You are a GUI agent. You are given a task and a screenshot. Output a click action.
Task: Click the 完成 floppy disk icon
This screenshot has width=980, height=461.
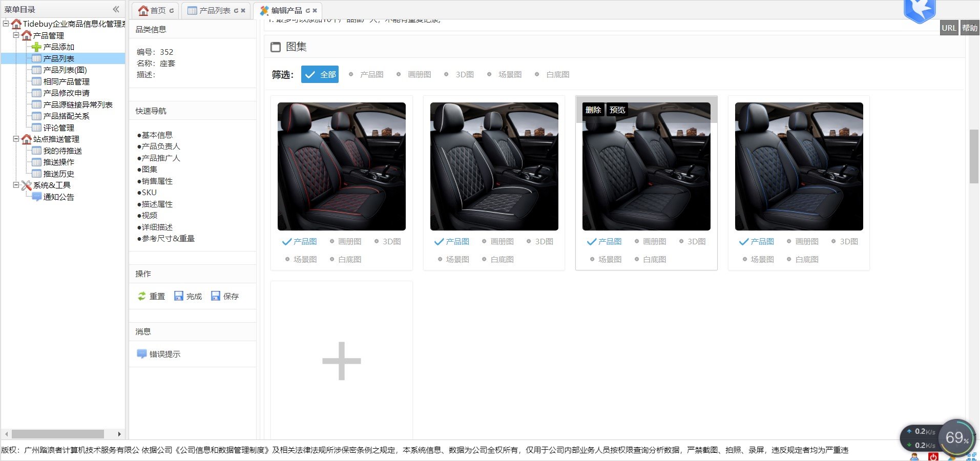(x=179, y=296)
